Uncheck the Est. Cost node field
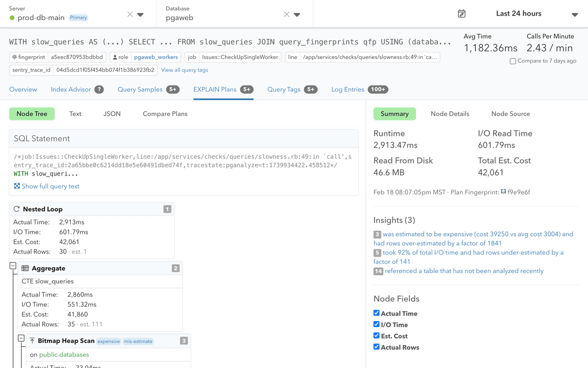This screenshot has width=588, height=368. [x=376, y=336]
